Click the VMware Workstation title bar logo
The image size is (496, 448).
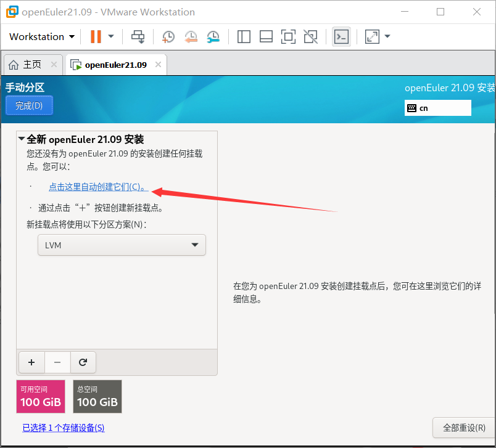12,12
